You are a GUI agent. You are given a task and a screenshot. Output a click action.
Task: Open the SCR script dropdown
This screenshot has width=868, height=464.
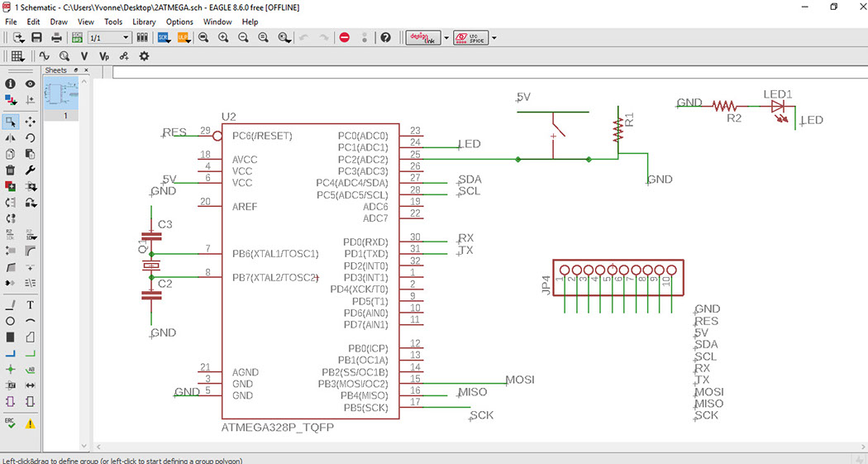pos(164,38)
